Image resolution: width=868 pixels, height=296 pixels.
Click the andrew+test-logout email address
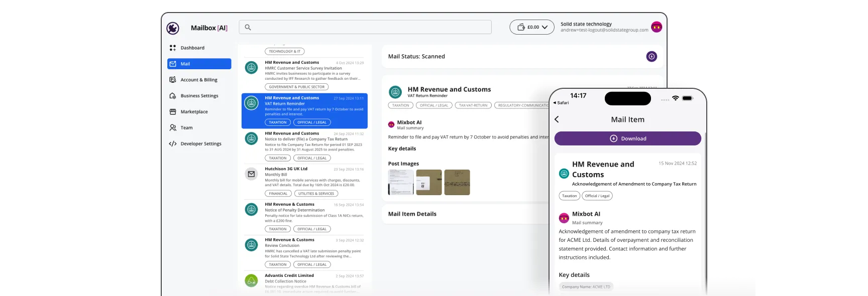(604, 30)
